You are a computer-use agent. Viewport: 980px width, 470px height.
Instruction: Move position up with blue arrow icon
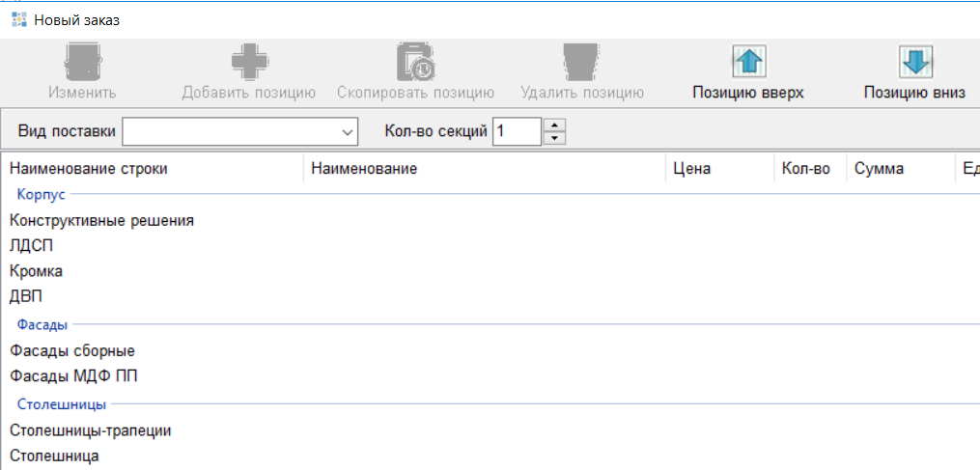click(x=748, y=64)
